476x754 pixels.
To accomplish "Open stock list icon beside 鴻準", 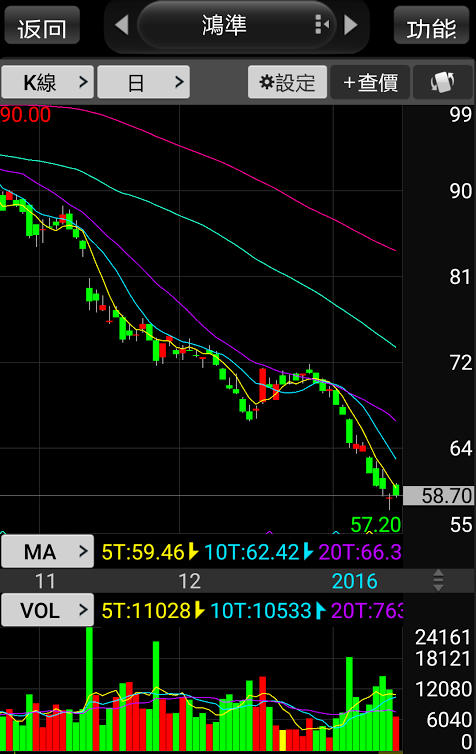I will tap(322, 24).
